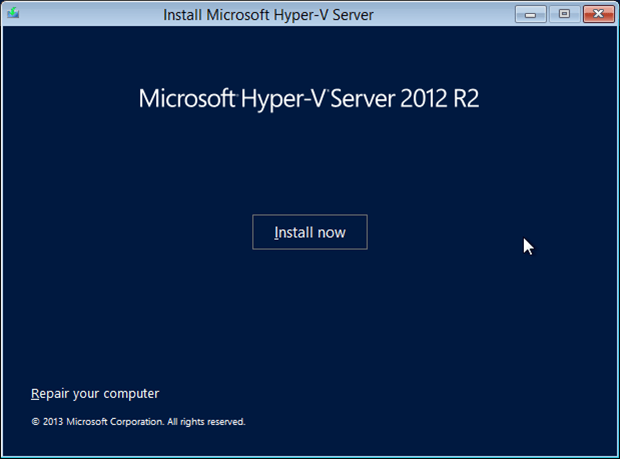Click empty title bar area left of the title
The width and height of the screenshot is (620, 459).
click(x=90, y=14)
